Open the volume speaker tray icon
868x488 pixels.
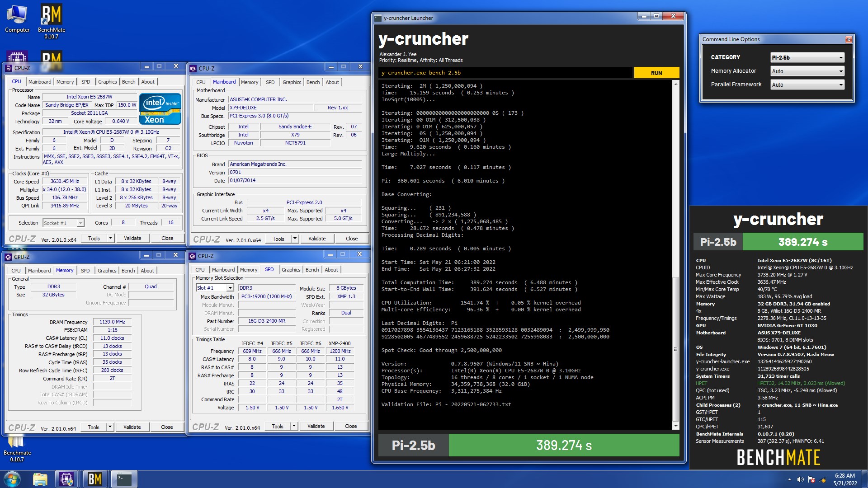pyautogui.click(x=800, y=479)
